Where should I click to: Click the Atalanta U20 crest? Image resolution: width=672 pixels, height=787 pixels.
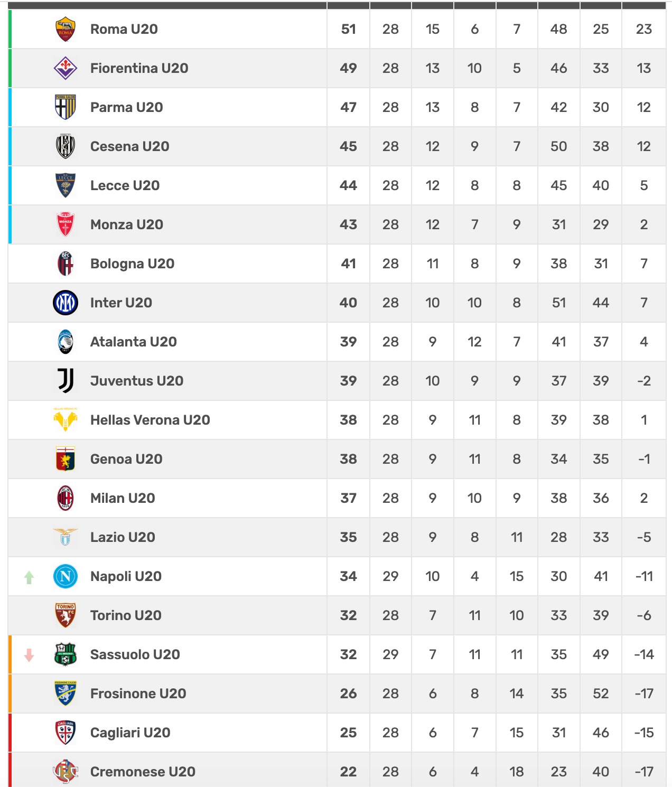[x=66, y=342]
